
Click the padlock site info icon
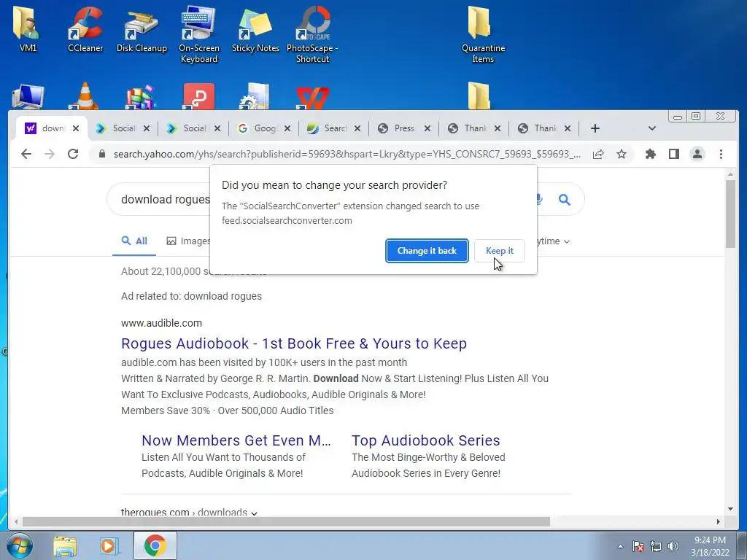tap(101, 154)
